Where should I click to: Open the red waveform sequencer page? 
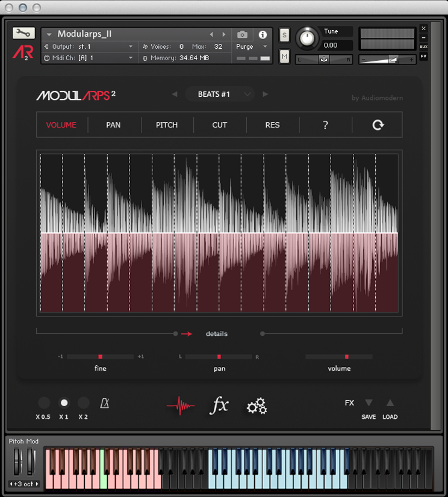181,406
